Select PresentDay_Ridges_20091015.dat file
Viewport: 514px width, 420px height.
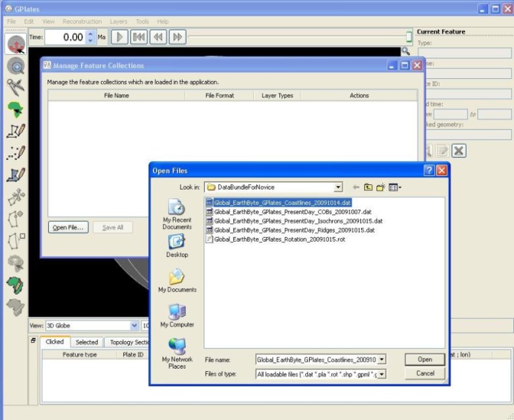pos(291,230)
